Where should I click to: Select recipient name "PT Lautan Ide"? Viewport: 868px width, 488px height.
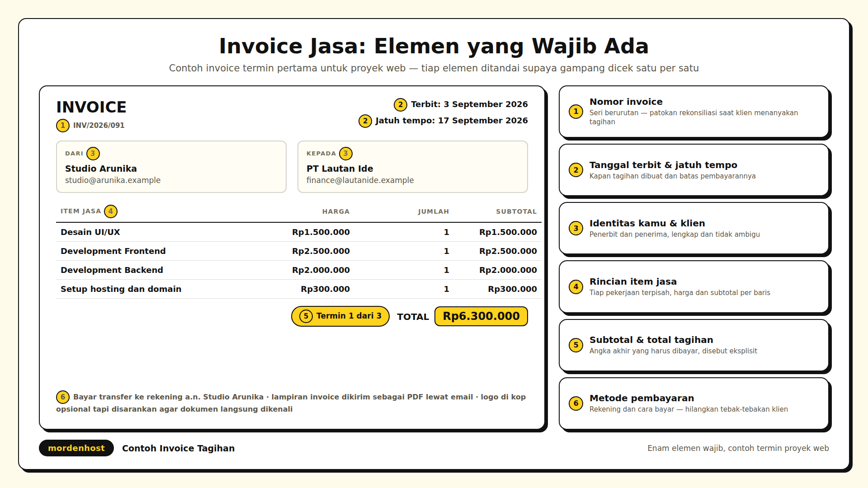coord(340,169)
